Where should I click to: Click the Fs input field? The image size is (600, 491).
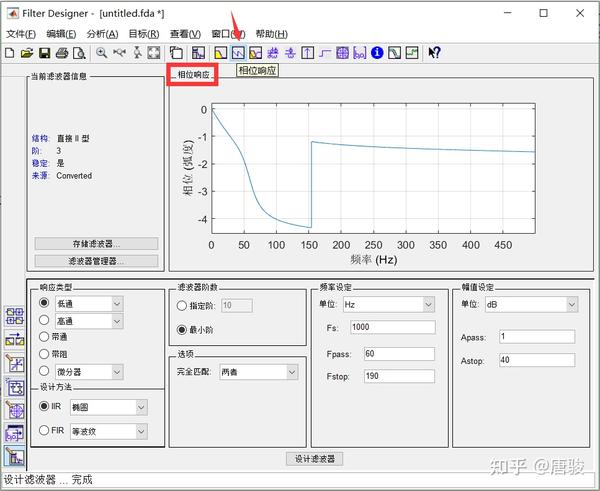click(393, 327)
